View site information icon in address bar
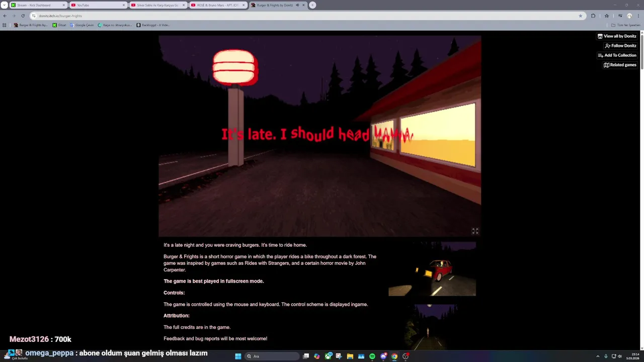Viewport: 644px width, 362px height. point(34,16)
